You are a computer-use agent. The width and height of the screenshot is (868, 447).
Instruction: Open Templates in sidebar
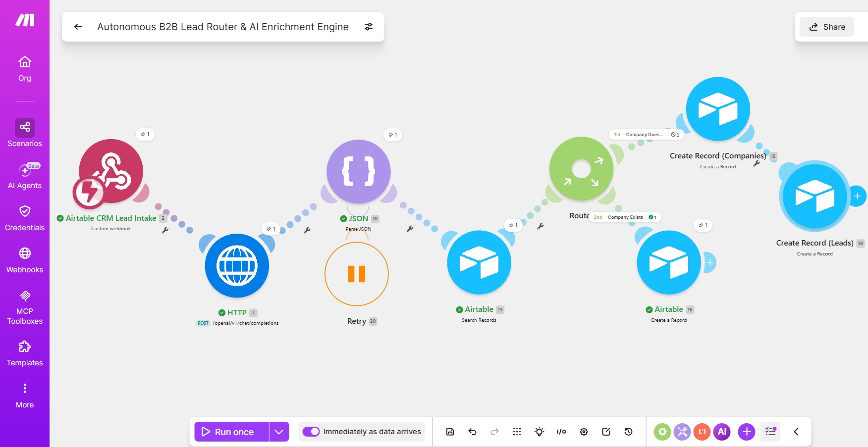click(25, 353)
